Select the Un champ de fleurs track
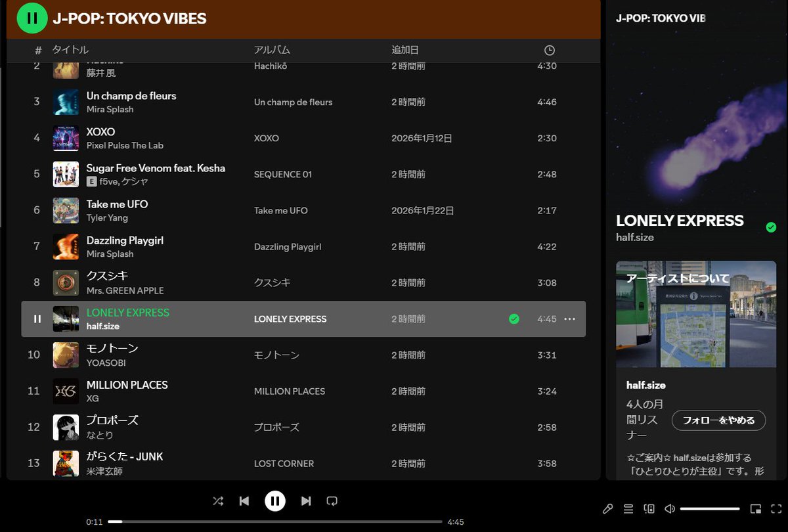788x532 pixels. [131, 96]
